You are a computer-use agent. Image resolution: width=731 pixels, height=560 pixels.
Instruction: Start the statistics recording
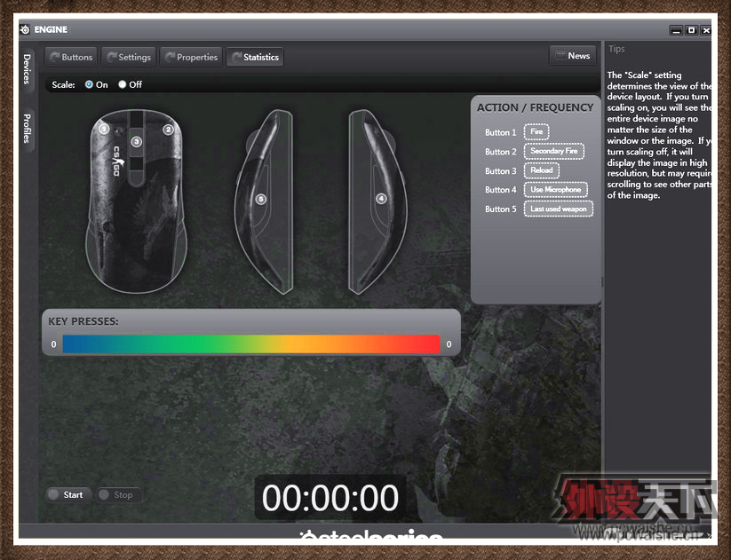(x=68, y=495)
